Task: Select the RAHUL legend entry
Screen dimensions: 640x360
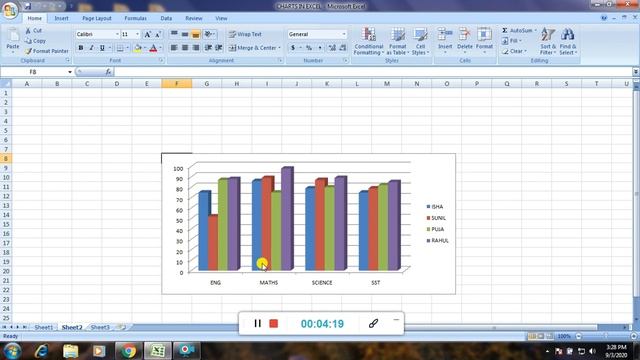Action: click(438, 241)
